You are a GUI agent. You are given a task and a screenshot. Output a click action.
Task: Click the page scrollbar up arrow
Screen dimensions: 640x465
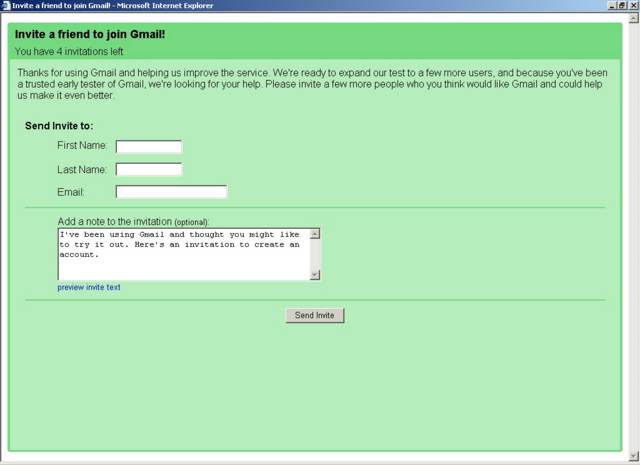click(634, 18)
